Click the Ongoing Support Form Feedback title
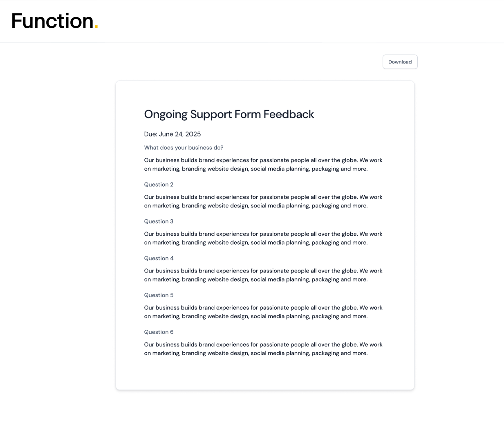 tap(229, 114)
